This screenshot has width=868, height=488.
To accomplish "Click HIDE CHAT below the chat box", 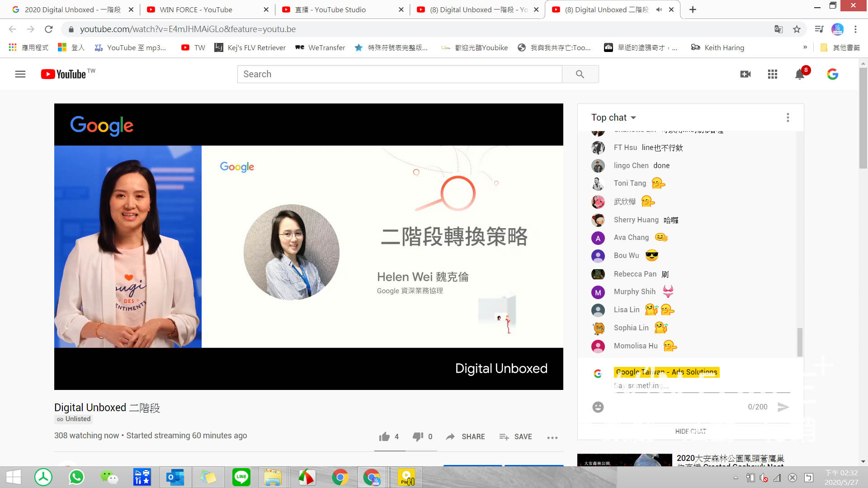I will (x=690, y=432).
